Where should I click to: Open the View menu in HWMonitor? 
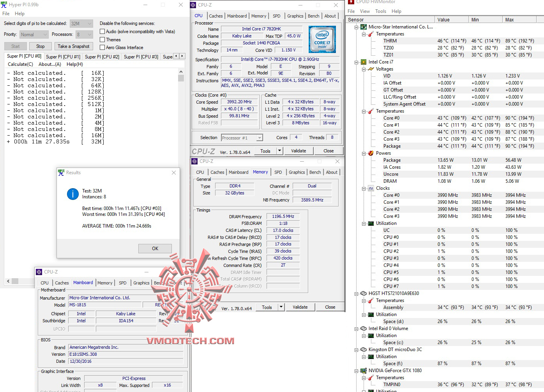click(x=365, y=11)
